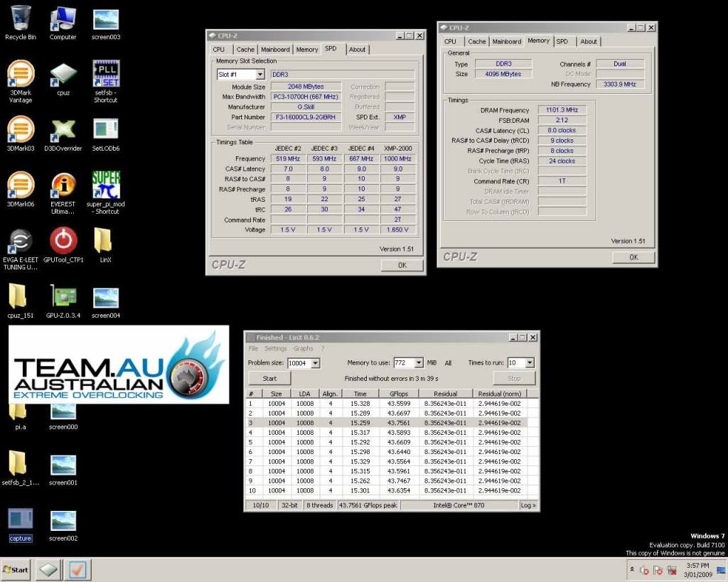This screenshot has height=582, width=728.
Task: Expand the LinX Problem size dropdown
Action: pos(315,363)
